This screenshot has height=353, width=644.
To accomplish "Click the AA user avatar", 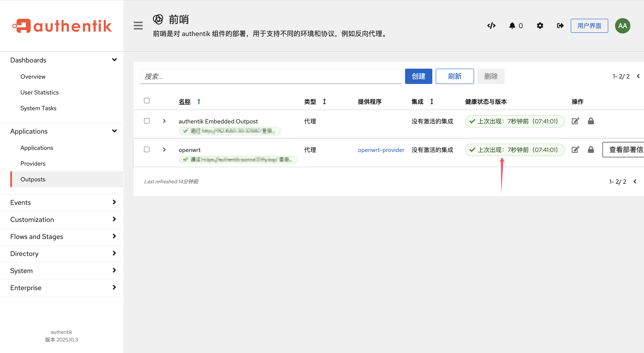I will [x=622, y=26].
